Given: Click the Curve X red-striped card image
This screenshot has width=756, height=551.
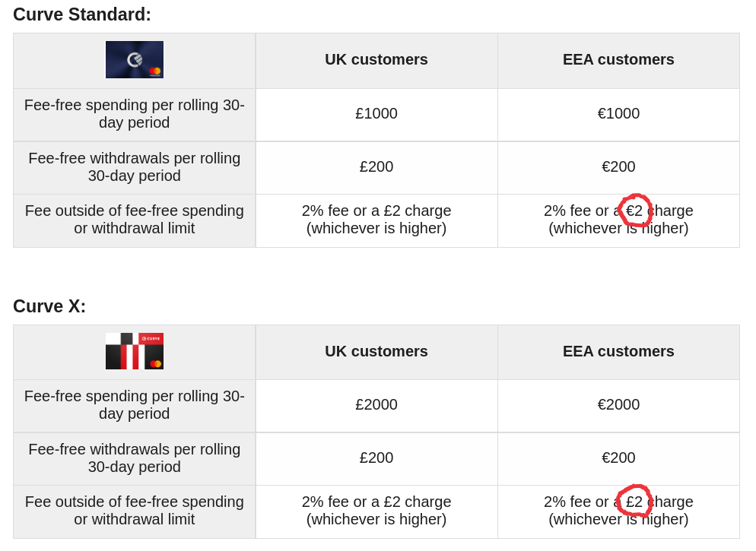Looking at the screenshot, I should pos(135,351).
